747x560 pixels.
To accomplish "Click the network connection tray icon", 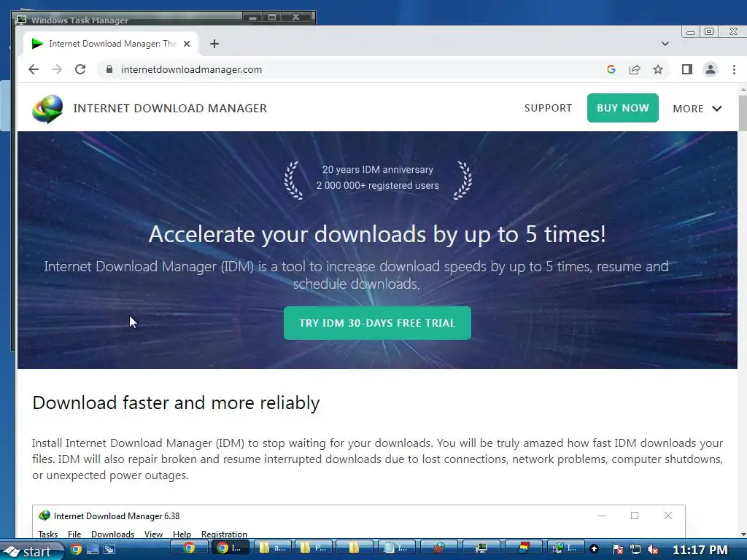I will [635, 550].
